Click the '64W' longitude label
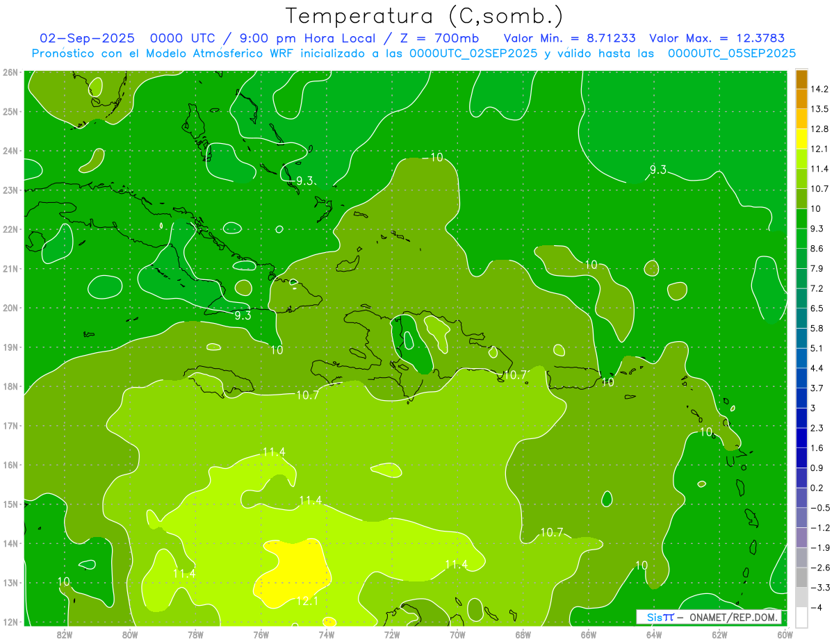Image resolution: width=834 pixels, height=644 pixels. pos(654,634)
